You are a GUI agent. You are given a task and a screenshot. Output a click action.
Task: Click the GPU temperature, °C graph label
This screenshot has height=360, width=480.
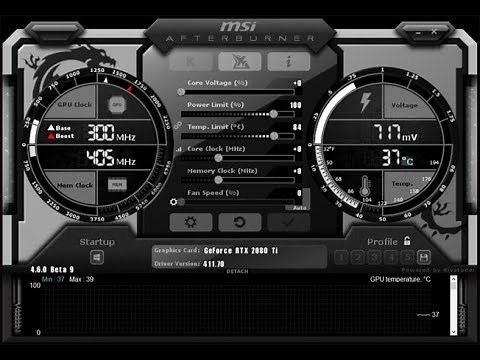[400, 279]
